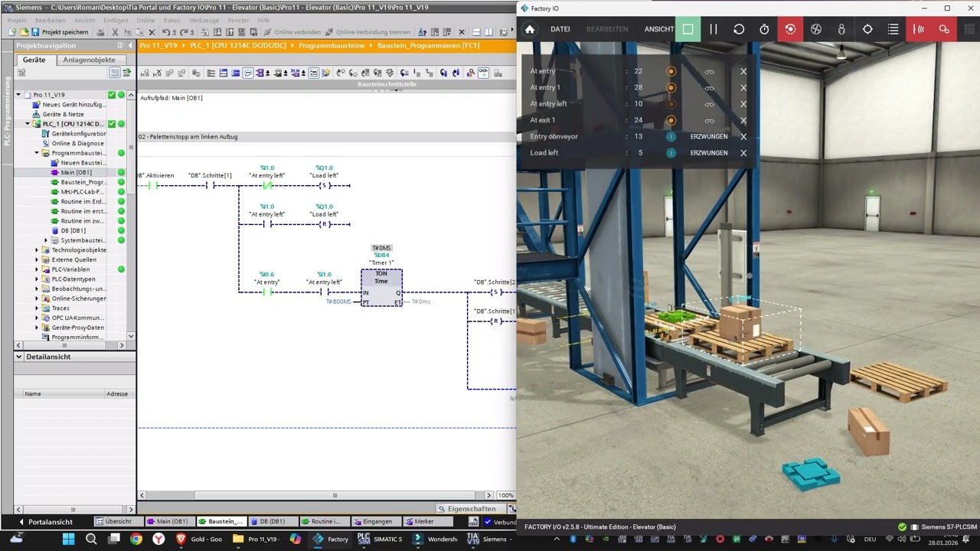980x551 pixels.
Task: Click the glasses icon for At entry 1
Action: click(710, 88)
